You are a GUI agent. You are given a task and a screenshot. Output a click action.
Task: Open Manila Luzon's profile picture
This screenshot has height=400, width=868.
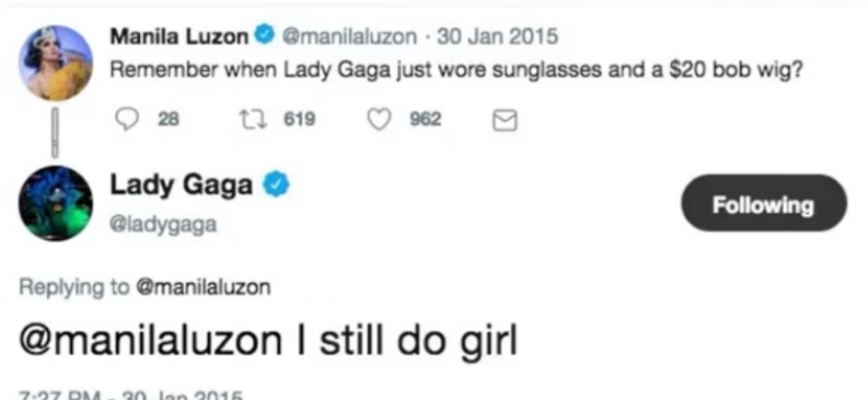tap(58, 63)
